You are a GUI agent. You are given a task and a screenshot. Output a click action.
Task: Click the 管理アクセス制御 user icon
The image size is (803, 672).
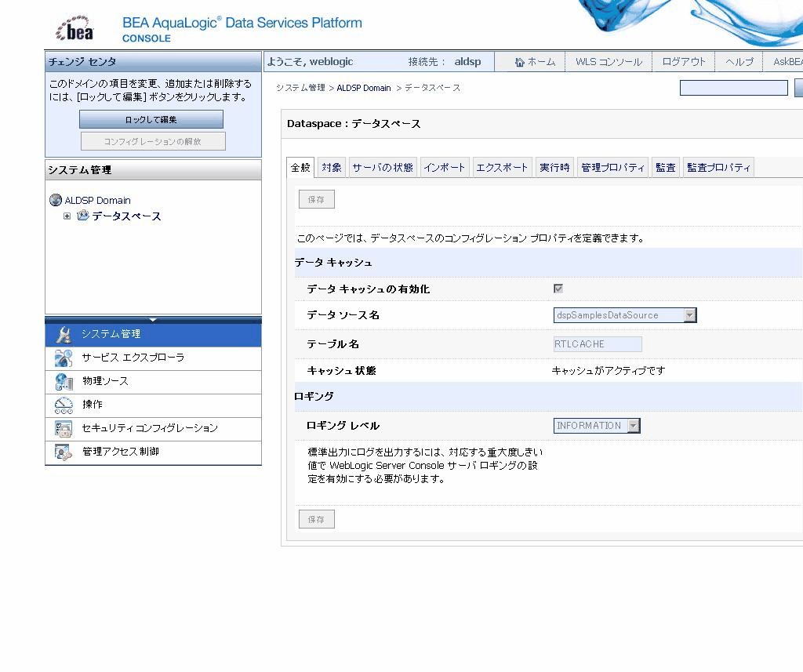coord(64,452)
